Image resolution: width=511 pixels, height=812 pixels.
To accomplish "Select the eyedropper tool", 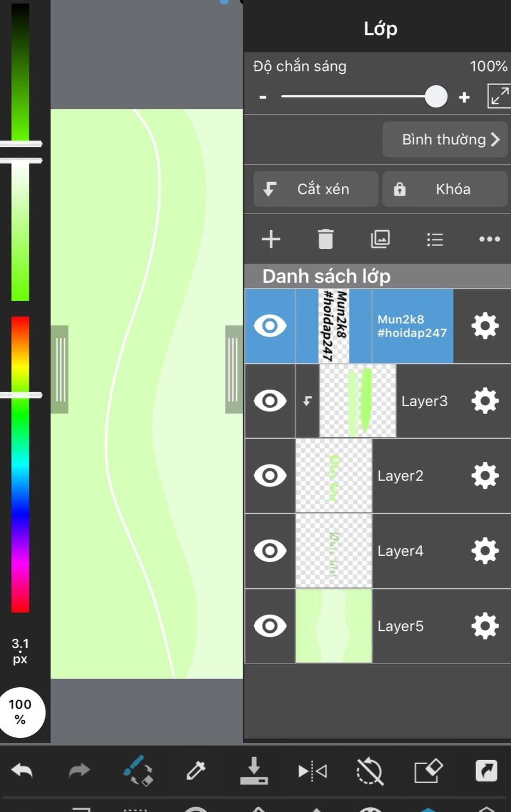I will point(196,770).
